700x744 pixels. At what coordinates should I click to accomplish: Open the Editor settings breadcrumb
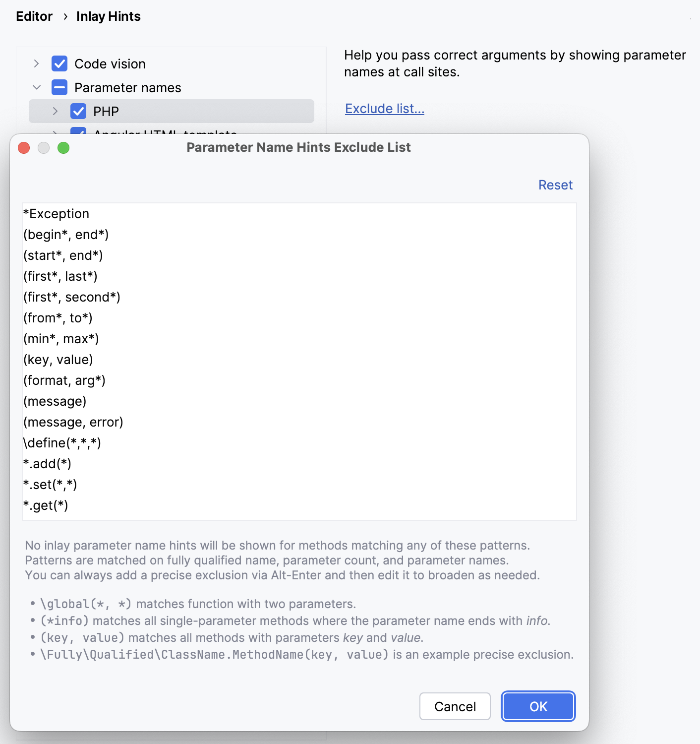pyautogui.click(x=34, y=16)
